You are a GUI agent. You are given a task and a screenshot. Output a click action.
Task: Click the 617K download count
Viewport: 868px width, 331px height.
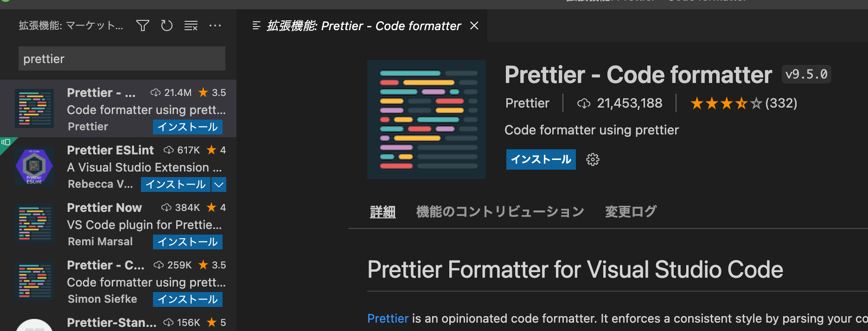[188, 150]
